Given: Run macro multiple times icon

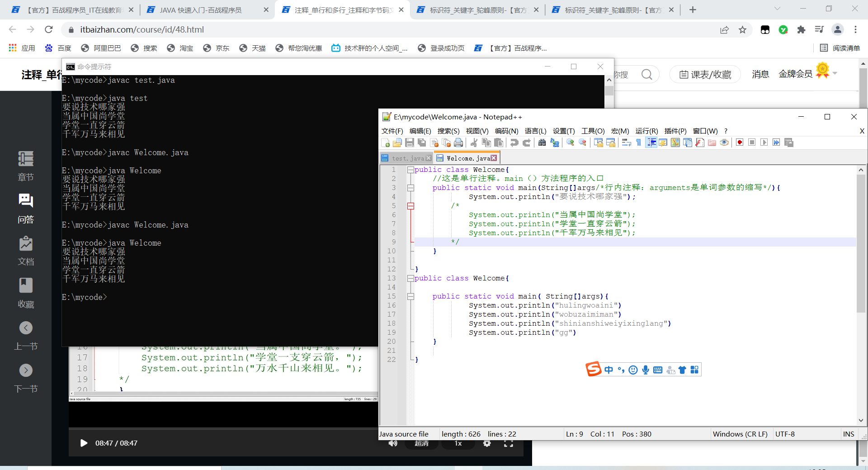Looking at the screenshot, I should click(x=776, y=143).
